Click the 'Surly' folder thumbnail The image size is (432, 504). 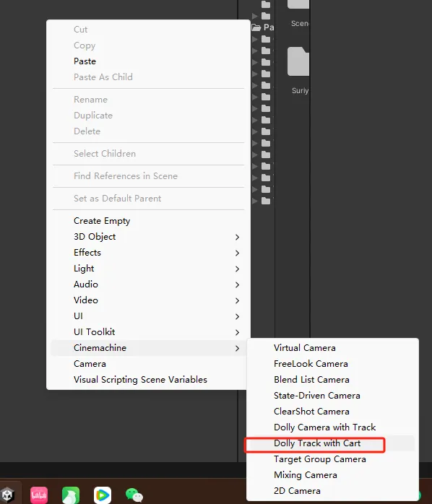click(298, 61)
